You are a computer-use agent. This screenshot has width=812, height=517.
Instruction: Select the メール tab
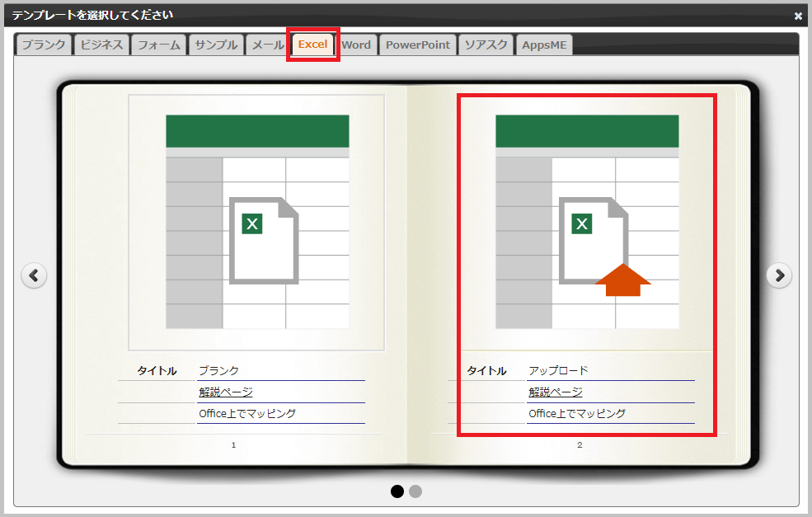(267, 45)
